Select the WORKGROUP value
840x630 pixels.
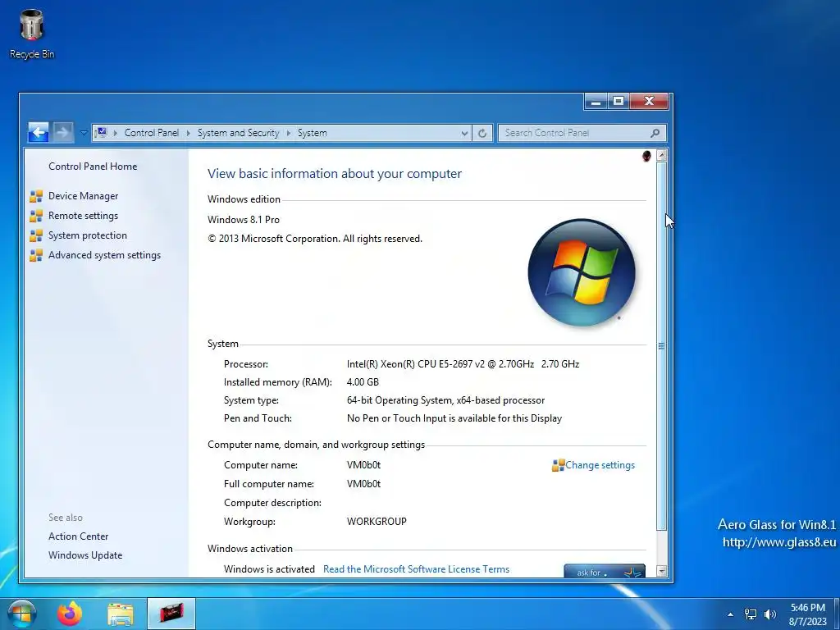point(377,521)
